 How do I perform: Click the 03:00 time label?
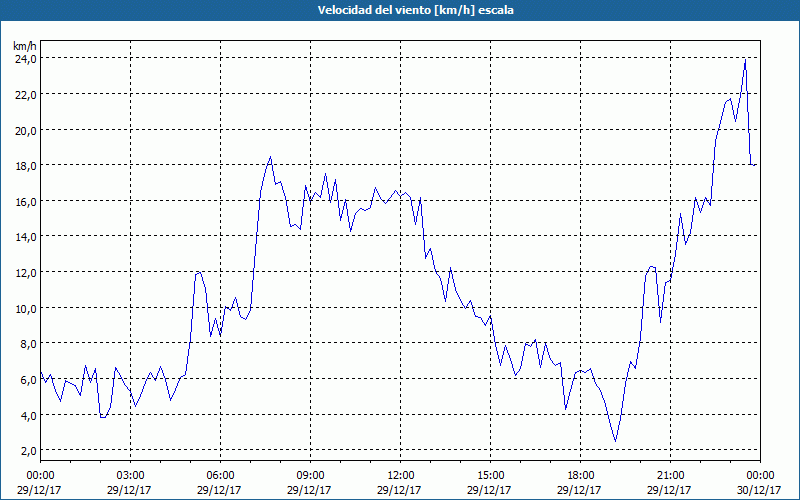pyautogui.click(x=130, y=476)
